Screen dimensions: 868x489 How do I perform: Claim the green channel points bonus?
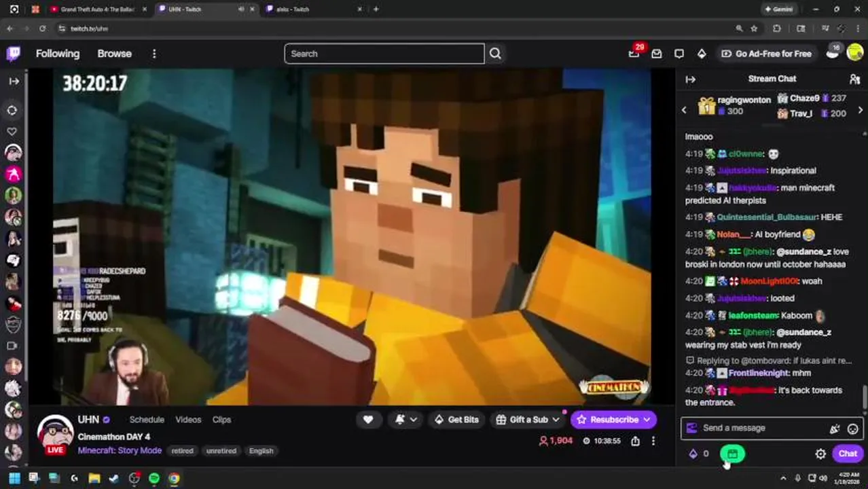(732, 454)
